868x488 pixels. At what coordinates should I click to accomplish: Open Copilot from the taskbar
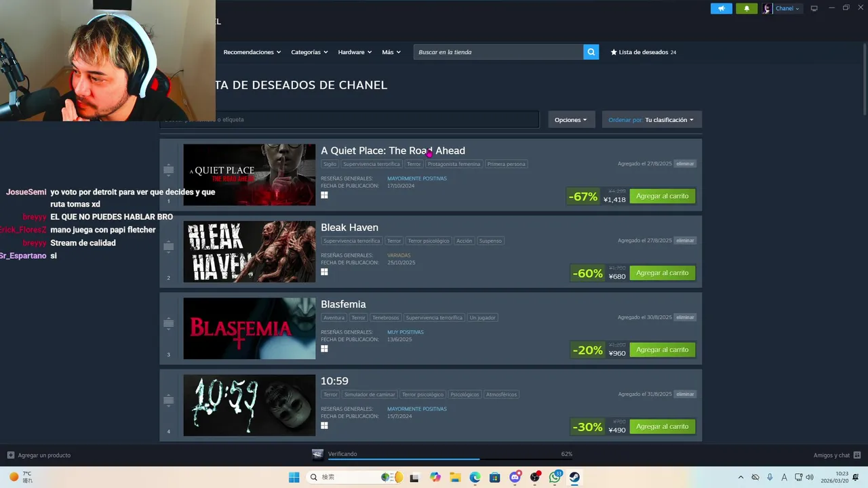pos(435,477)
